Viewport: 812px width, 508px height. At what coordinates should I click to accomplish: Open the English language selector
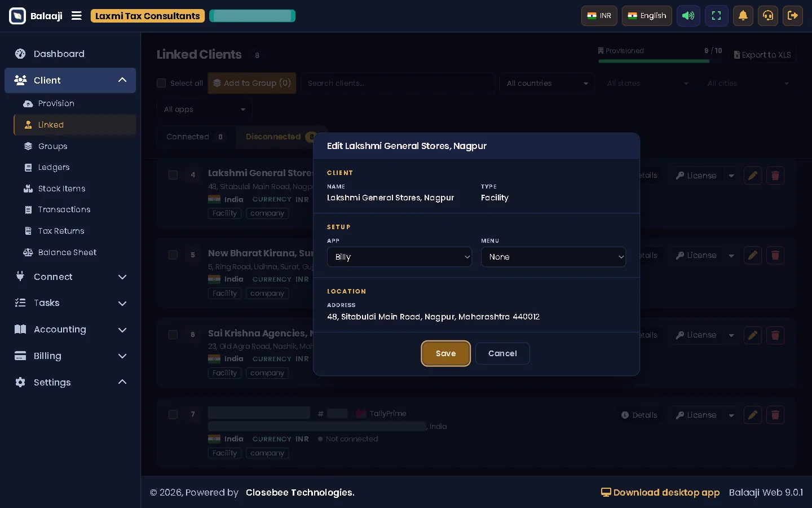point(647,16)
